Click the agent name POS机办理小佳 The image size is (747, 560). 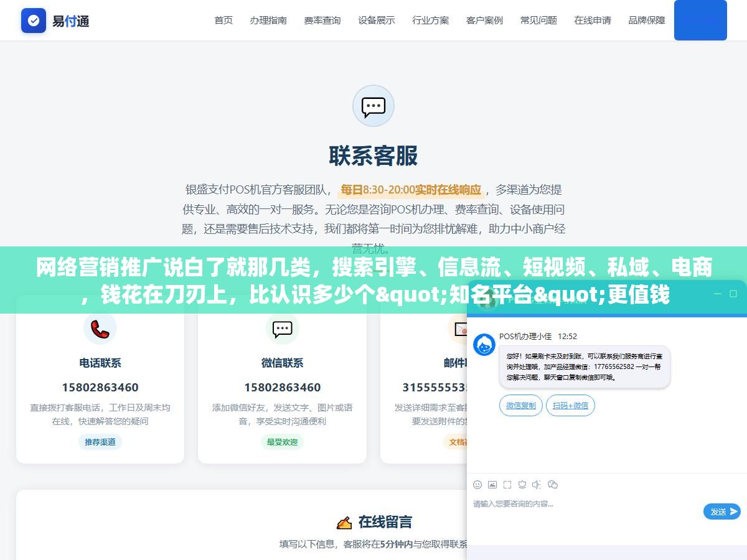(525, 337)
